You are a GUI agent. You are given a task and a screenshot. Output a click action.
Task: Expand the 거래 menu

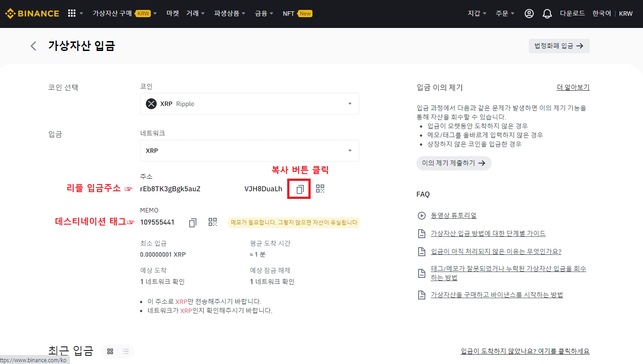tap(196, 14)
